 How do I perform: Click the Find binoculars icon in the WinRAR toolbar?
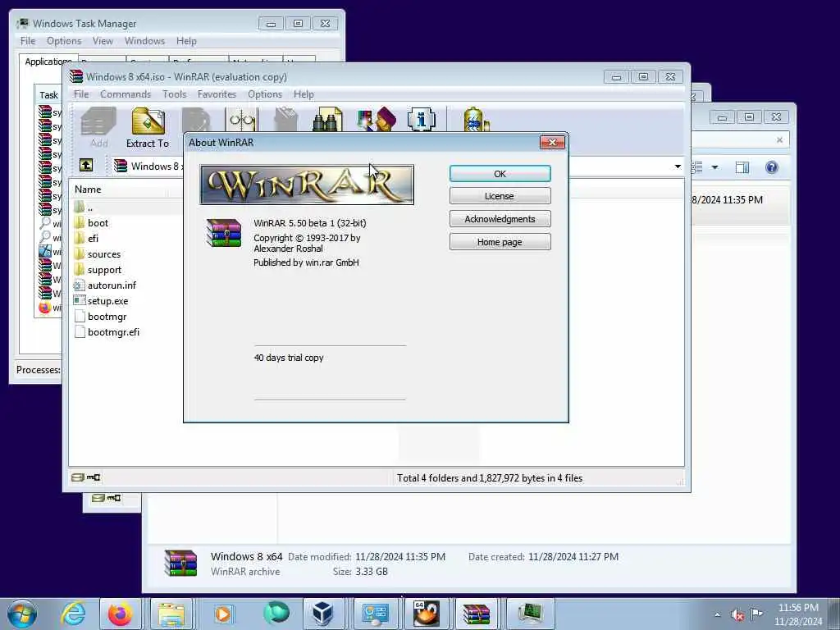[327, 120]
